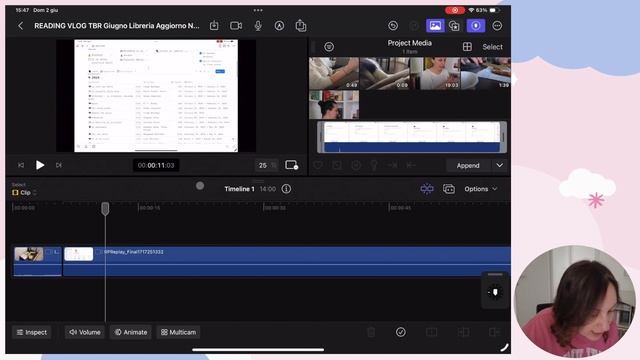
Task: Open the share/export icon
Action: pyautogui.click(x=301, y=26)
